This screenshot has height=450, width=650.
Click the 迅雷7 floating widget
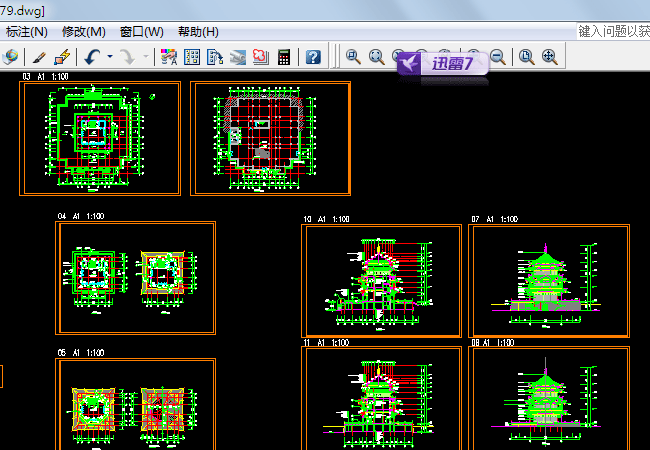[x=445, y=64]
